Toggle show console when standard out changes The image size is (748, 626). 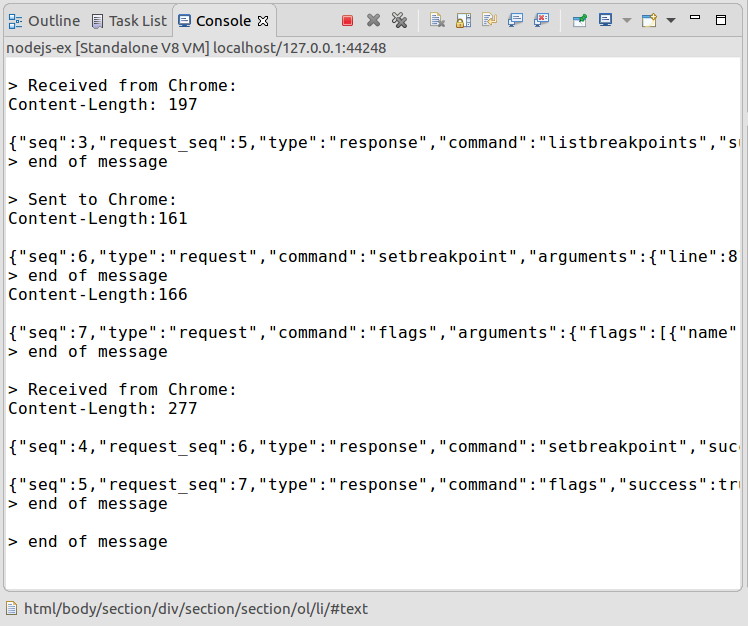(x=515, y=20)
